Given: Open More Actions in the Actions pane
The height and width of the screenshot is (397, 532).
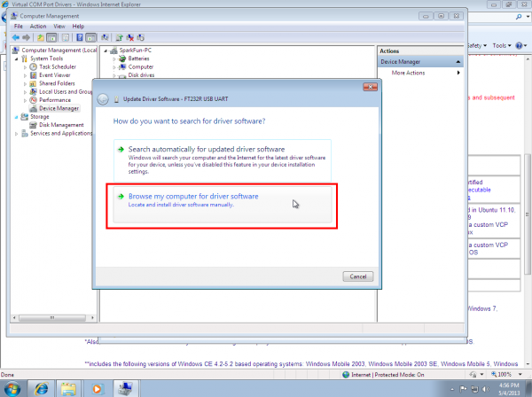Looking at the screenshot, I should pos(410,73).
